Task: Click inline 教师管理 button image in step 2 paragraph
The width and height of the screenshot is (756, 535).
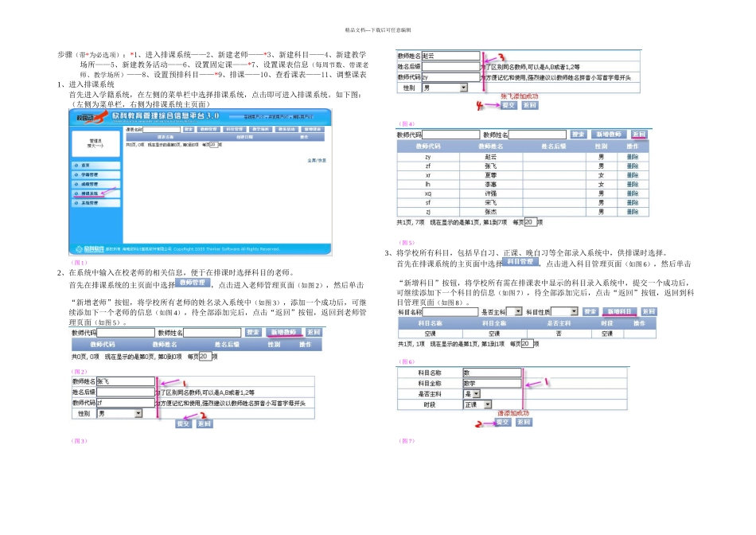Action: click(193, 282)
